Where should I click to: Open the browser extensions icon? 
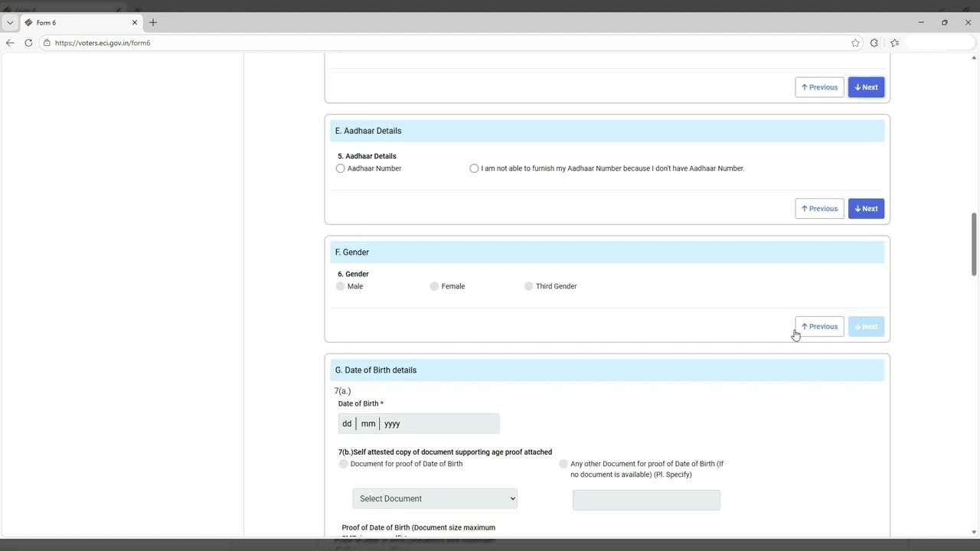click(x=874, y=43)
